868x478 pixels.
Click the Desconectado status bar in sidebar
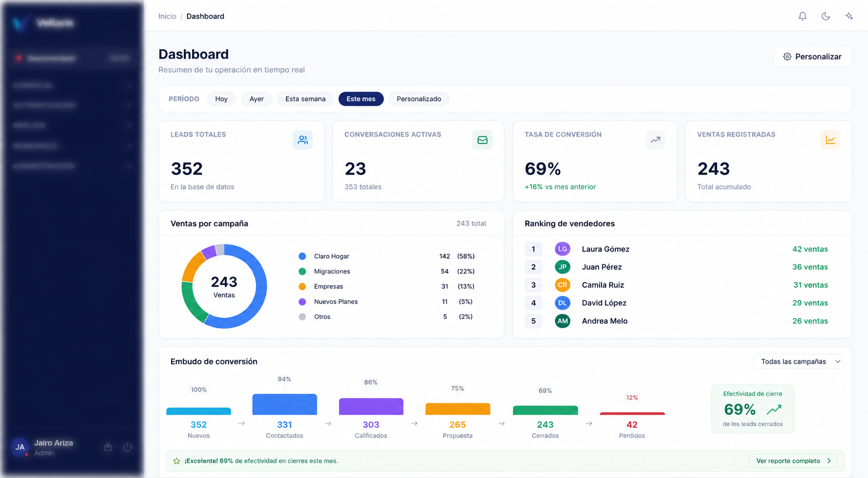(72, 58)
